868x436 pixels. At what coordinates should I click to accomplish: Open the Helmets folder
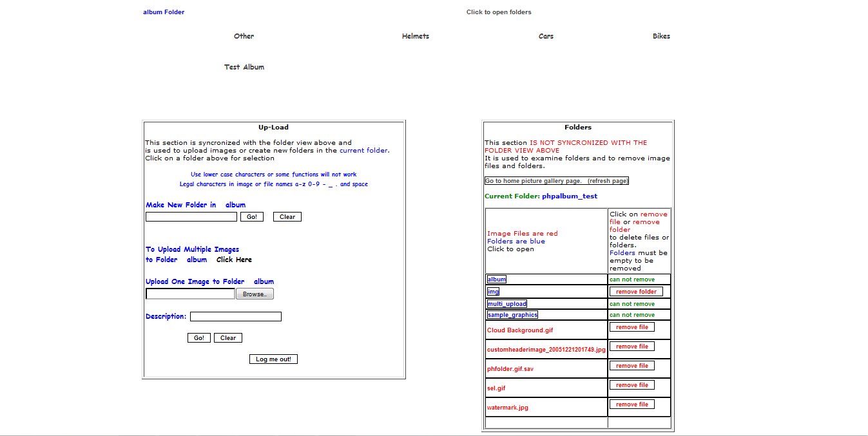click(x=415, y=36)
